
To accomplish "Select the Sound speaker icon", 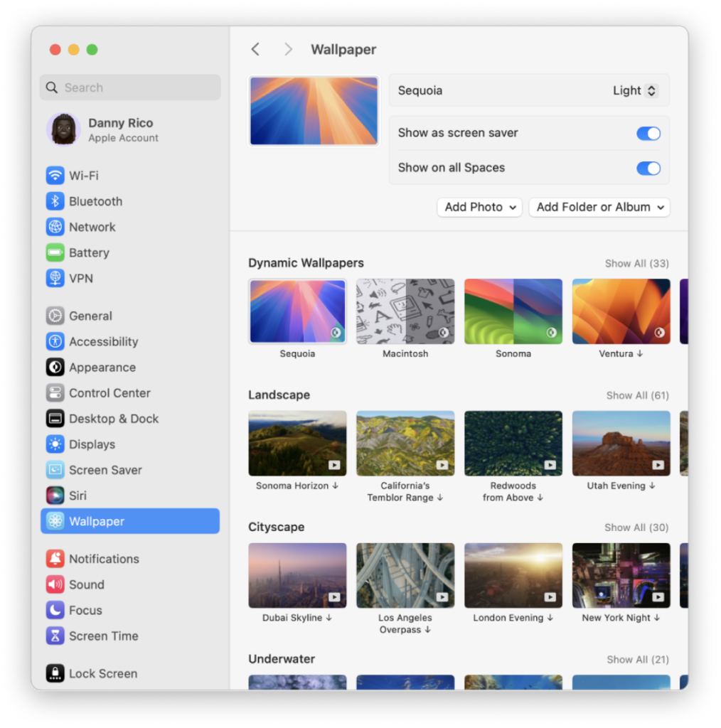I will [x=55, y=584].
